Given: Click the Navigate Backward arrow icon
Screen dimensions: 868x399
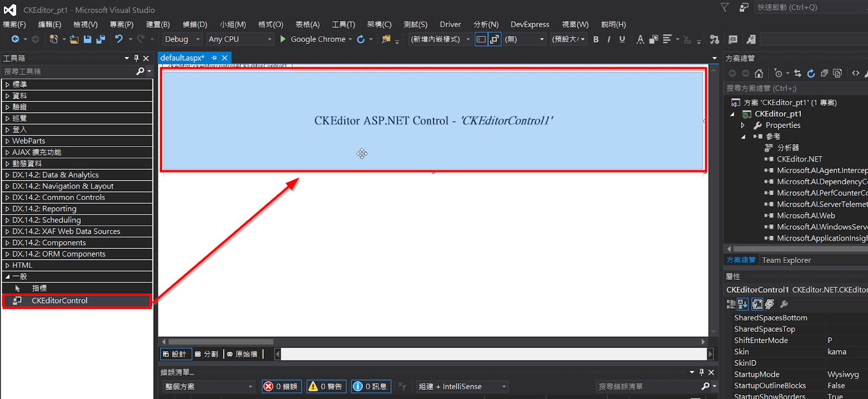Looking at the screenshot, I should (x=15, y=39).
